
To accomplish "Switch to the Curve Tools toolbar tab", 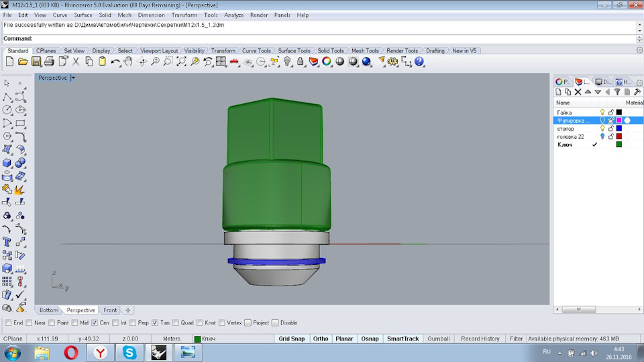I will coord(256,51).
